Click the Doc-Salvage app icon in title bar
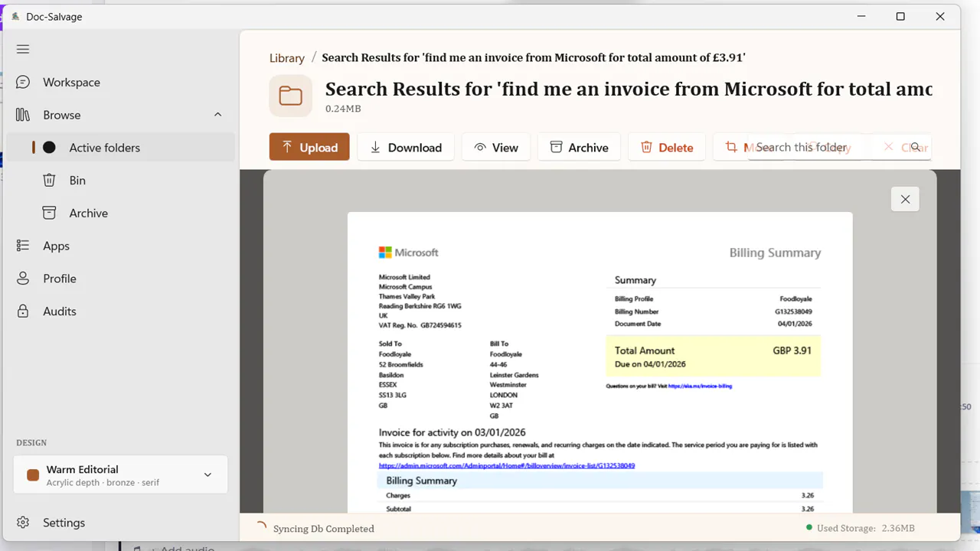 click(x=16, y=16)
